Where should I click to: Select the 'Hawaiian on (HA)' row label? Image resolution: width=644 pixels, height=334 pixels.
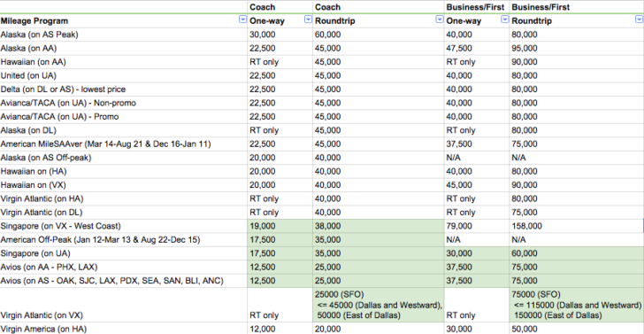tap(124, 171)
